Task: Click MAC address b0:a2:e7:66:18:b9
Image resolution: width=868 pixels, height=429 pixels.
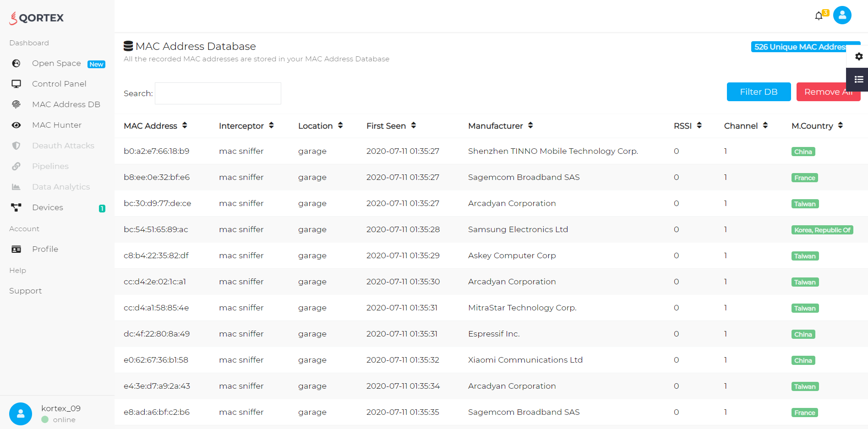Action: (156, 151)
